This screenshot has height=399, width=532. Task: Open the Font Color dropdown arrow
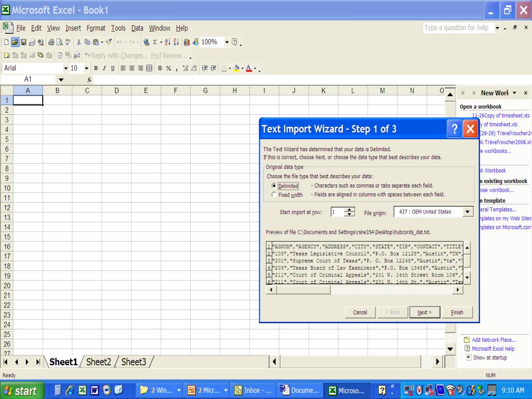coord(255,68)
